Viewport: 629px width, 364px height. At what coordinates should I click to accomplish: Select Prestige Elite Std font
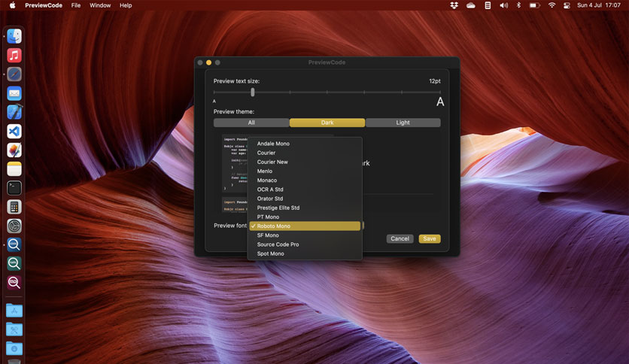[305, 208]
